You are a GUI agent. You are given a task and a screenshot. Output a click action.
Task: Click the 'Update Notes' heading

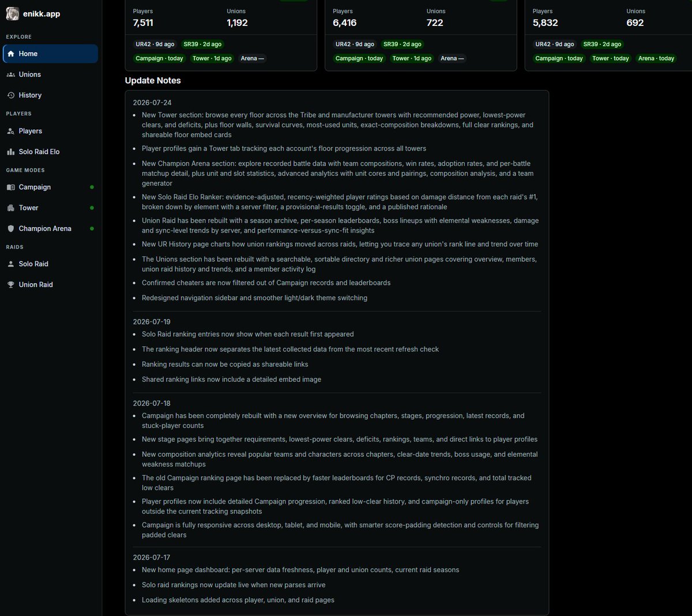153,81
